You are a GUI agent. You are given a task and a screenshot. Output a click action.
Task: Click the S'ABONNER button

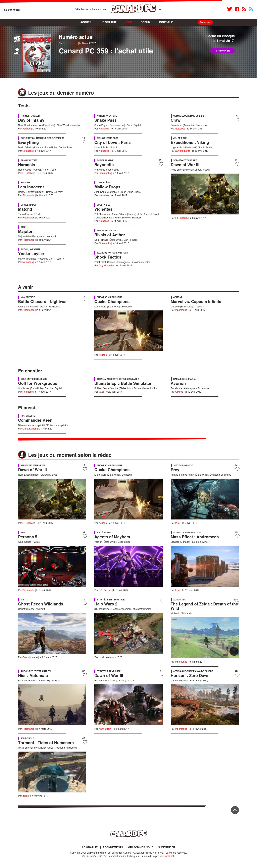coord(222,51)
